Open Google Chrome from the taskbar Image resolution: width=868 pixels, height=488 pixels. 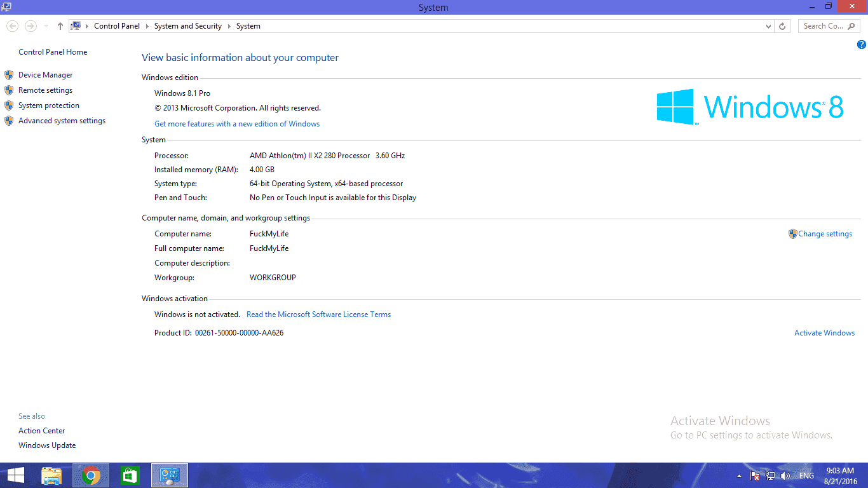point(91,475)
